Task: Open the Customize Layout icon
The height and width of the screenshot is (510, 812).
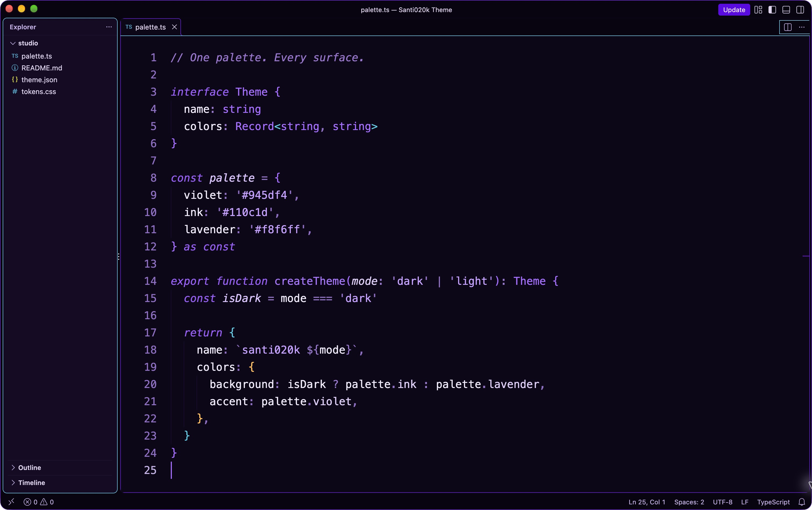Action: [x=758, y=10]
